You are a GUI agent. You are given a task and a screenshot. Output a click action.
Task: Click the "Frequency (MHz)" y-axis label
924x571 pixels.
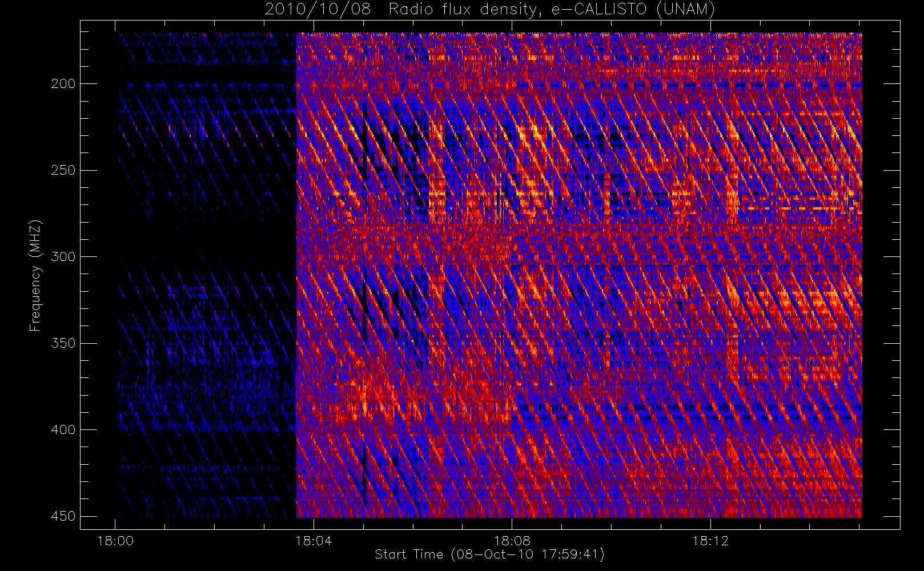(x=35, y=275)
